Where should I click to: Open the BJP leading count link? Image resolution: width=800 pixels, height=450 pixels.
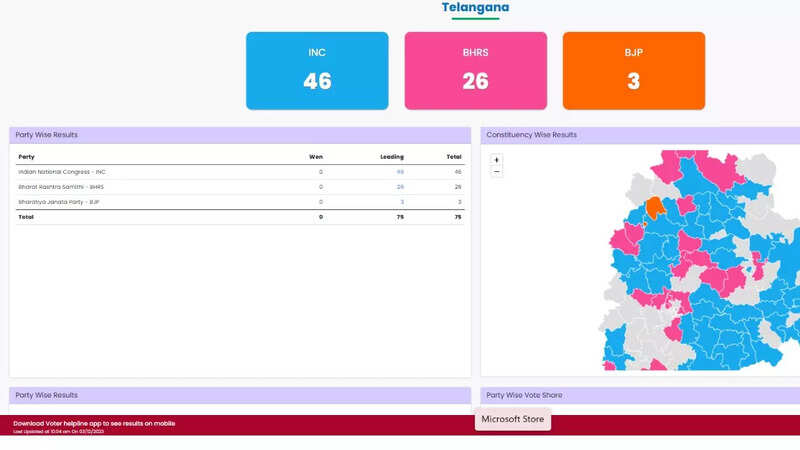point(401,202)
